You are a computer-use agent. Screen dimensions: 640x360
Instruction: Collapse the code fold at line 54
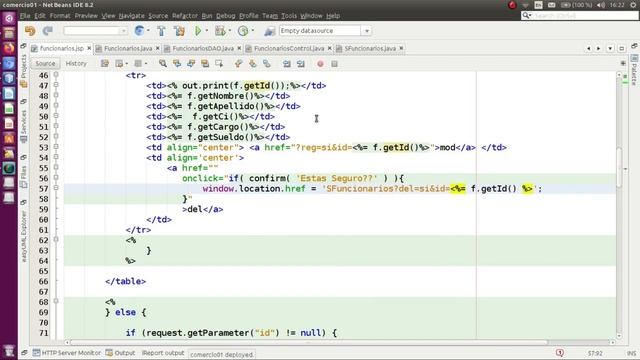[x=56, y=157]
